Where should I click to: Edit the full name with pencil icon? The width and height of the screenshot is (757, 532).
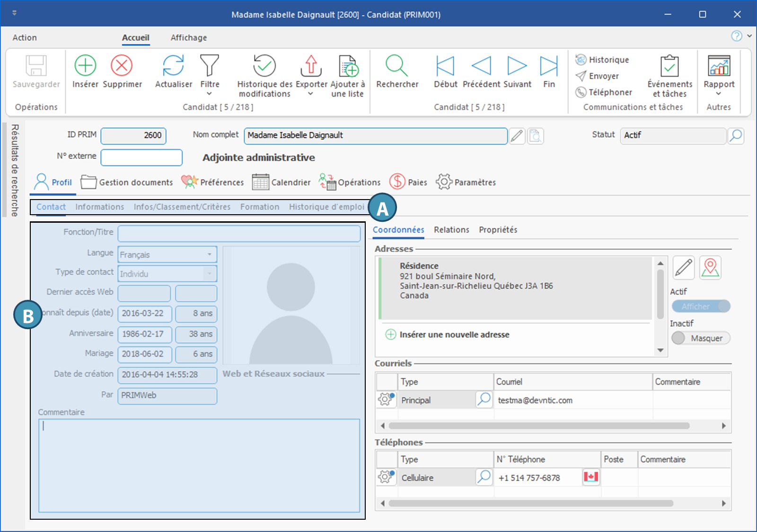tap(517, 136)
